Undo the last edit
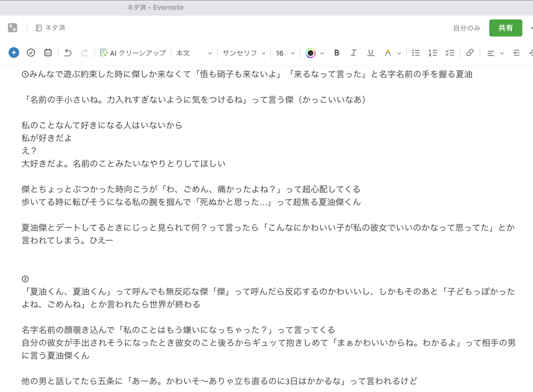Screen dimensions: 533x392 pos(68,53)
